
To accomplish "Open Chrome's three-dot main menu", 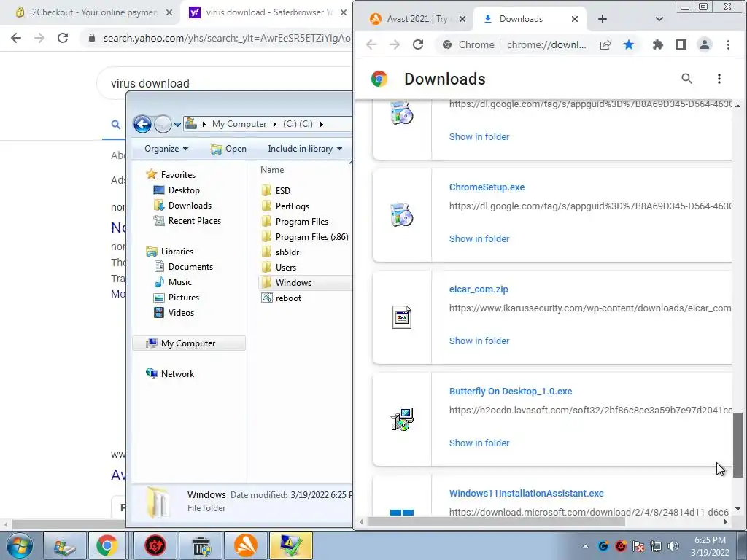I will pos(728,44).
